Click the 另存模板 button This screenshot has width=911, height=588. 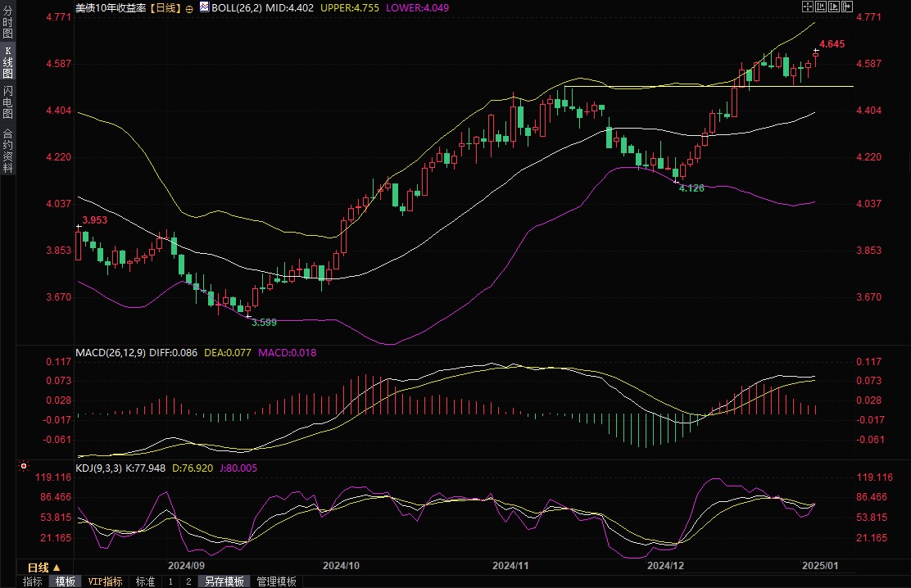(x=224, y=581)
